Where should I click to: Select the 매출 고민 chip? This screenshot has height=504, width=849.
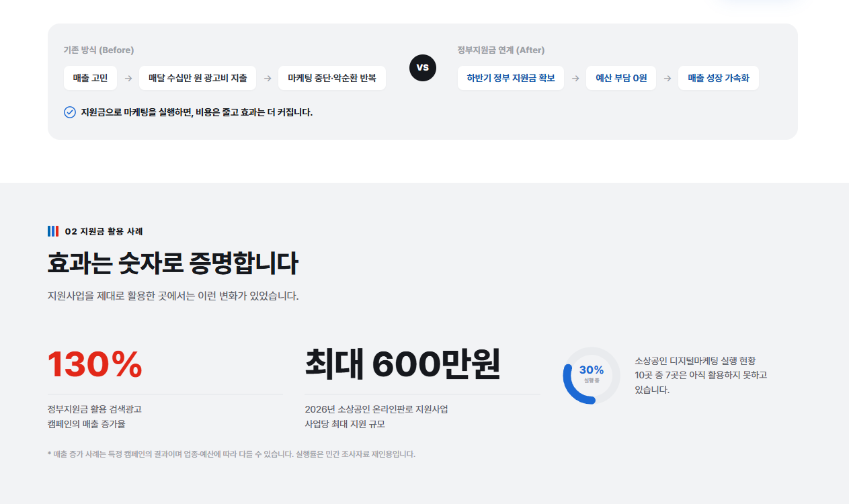click(x=90, y=78)
